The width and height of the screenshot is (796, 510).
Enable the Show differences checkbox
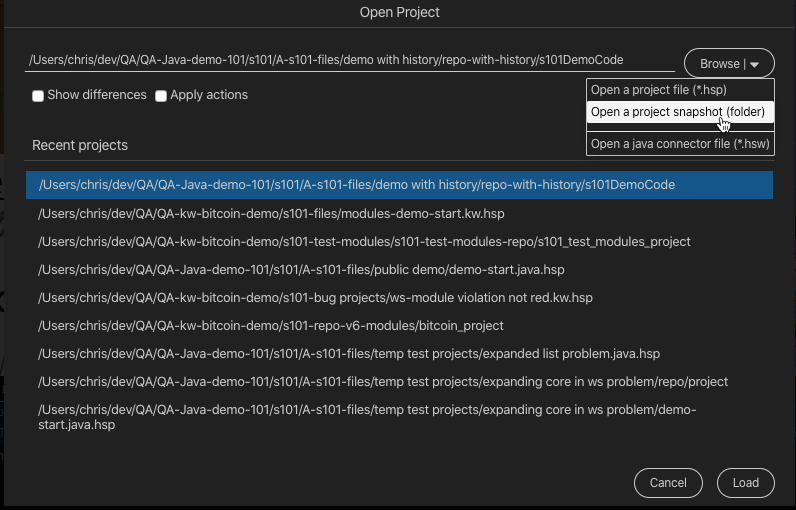coord(38,96)
